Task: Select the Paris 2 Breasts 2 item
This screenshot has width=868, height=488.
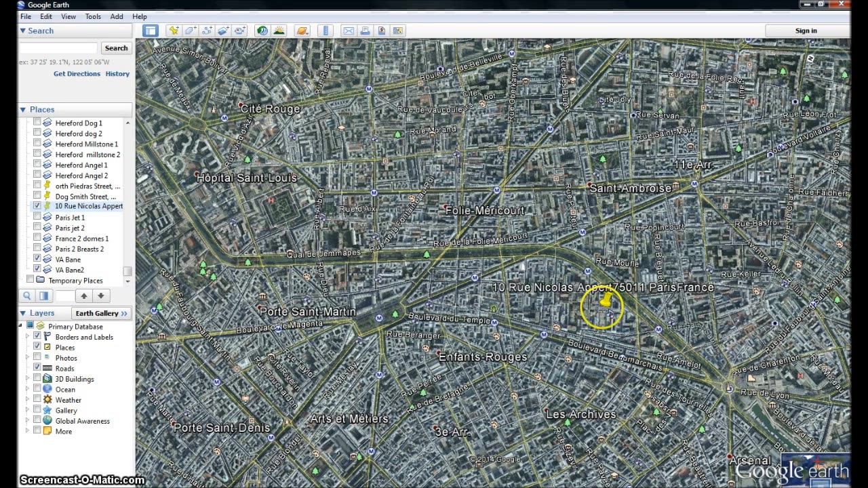Action: click(x=79, y=249)
